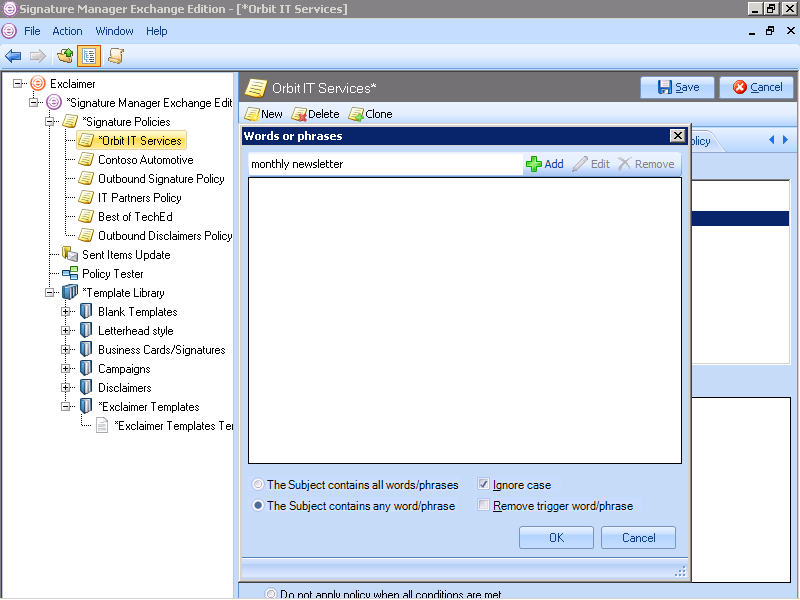Expand the Blank Templates node
The image size is (800, 600).
tap(65, 311)
